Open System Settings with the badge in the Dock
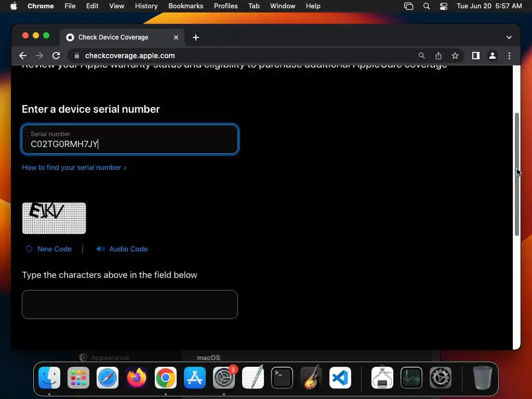 coord(224,378)
